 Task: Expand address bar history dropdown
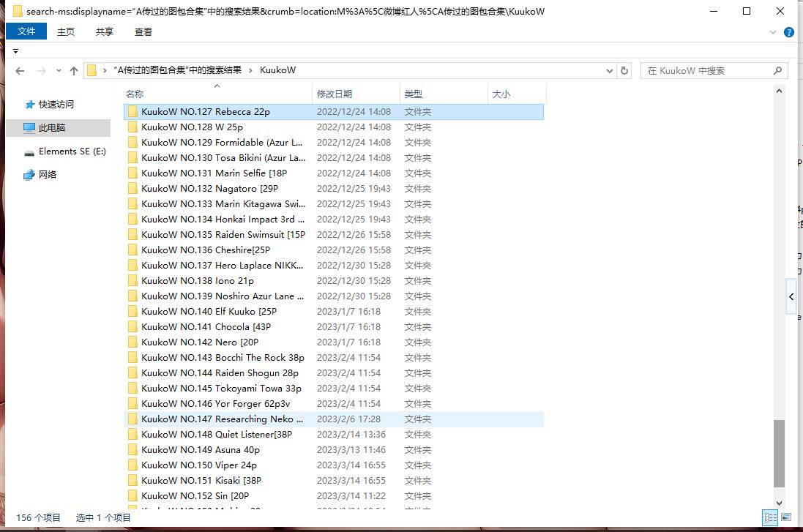[x=610, y=71]
